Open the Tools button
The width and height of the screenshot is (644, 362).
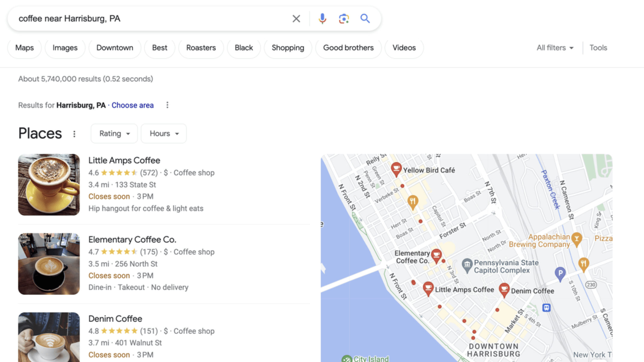598,48
